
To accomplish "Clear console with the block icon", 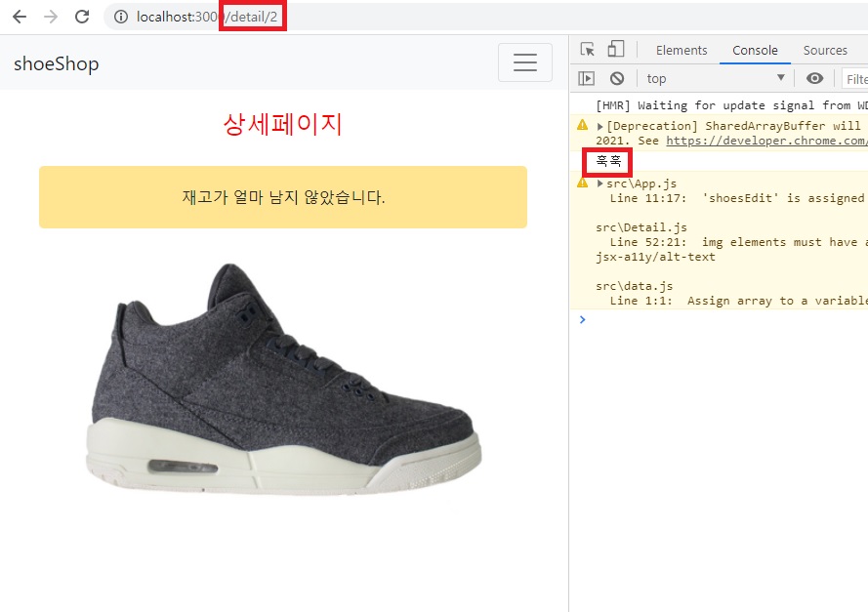I will click(617, 79).
